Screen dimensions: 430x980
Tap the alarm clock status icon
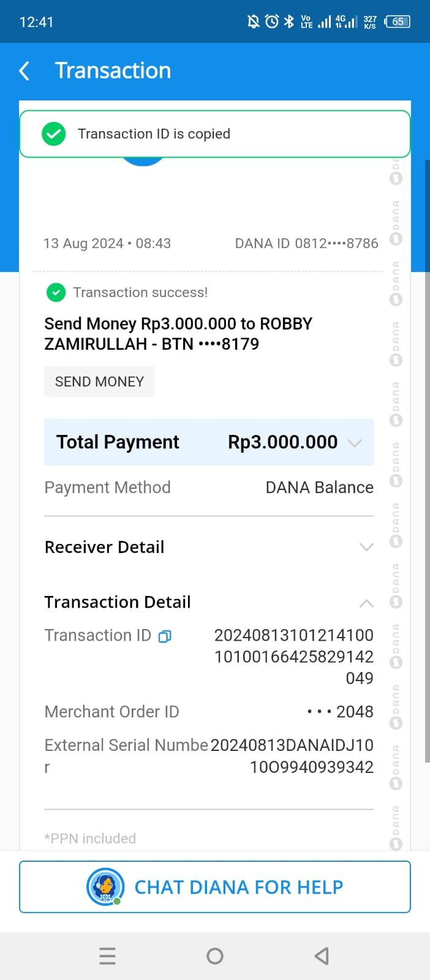click(x=271, y=22)
